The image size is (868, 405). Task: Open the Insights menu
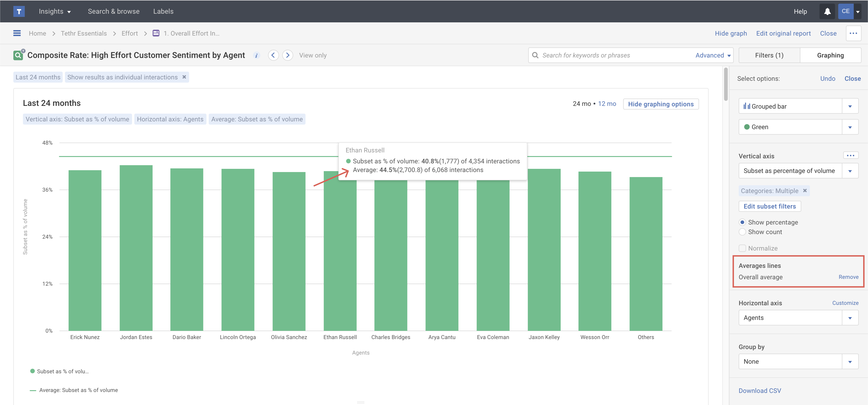pos(55,11)
